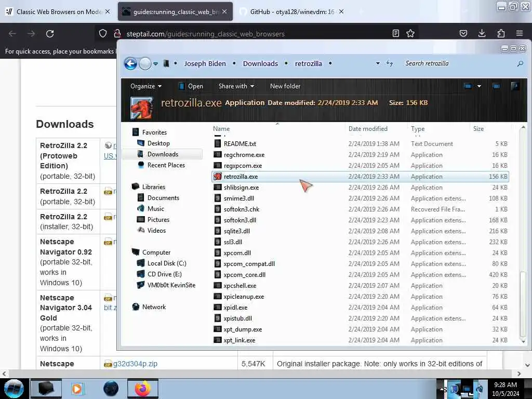
Task: Open Firefox downloads panel icon
Action: click(x=482, y=33)
